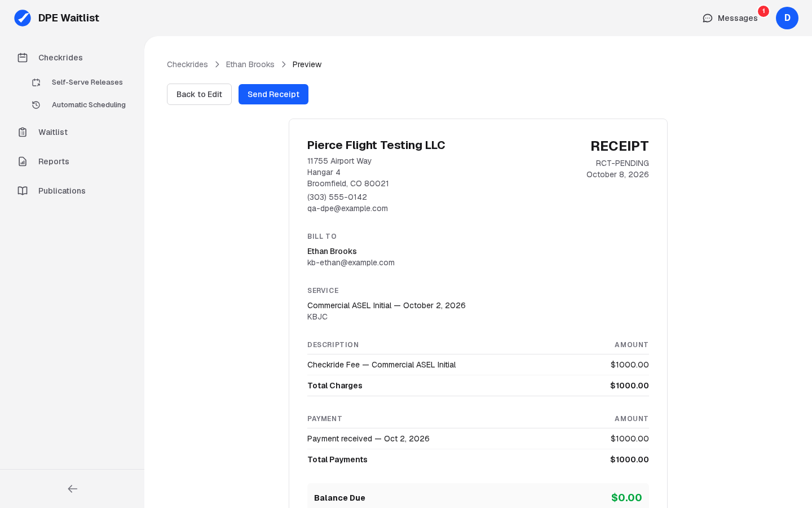Click the kb-ethan@example.com billing email
The height and width of the screenshot is (508, 812).
[x=351, y=262]
